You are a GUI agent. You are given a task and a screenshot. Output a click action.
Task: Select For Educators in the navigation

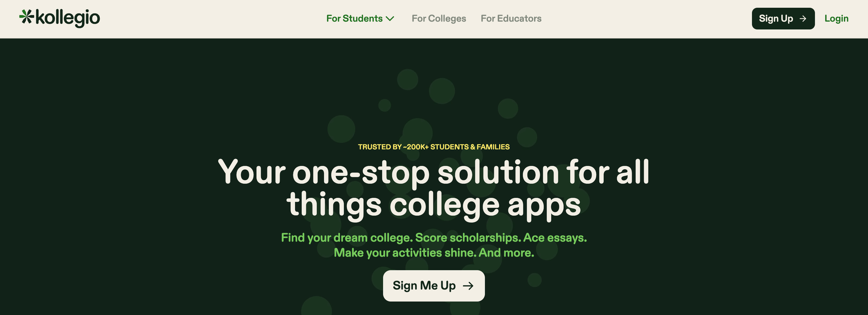pyautogui.click(x=511, y=18)
